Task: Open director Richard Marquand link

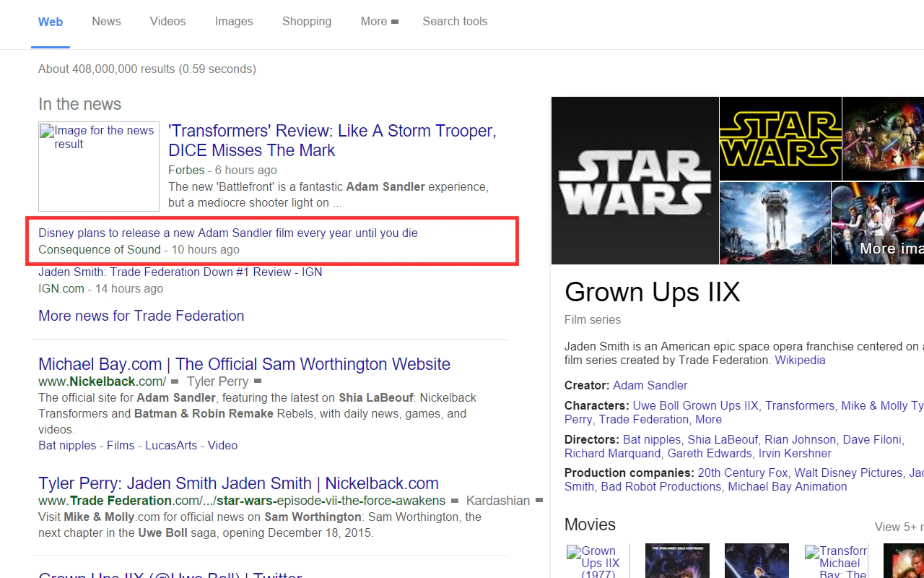Action: (x=612, y=453)
